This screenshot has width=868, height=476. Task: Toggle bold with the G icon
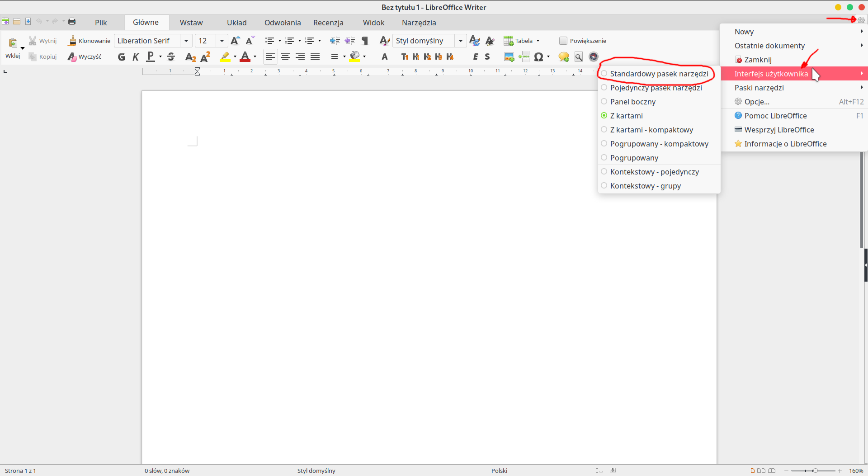[121, 57]
